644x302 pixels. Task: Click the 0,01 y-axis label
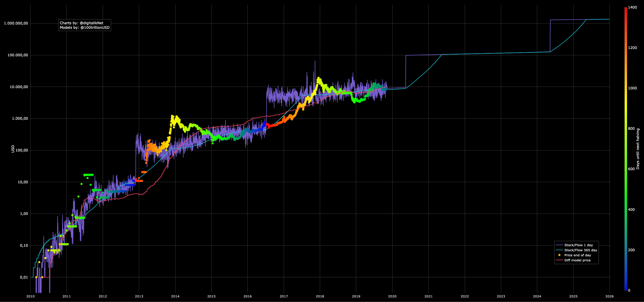24,277
